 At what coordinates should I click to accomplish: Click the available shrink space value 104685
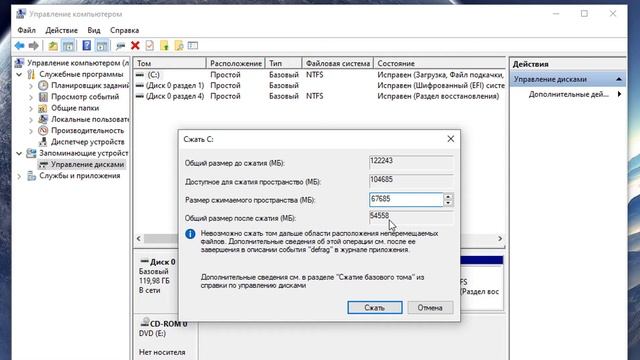click(x=411, y=181)
